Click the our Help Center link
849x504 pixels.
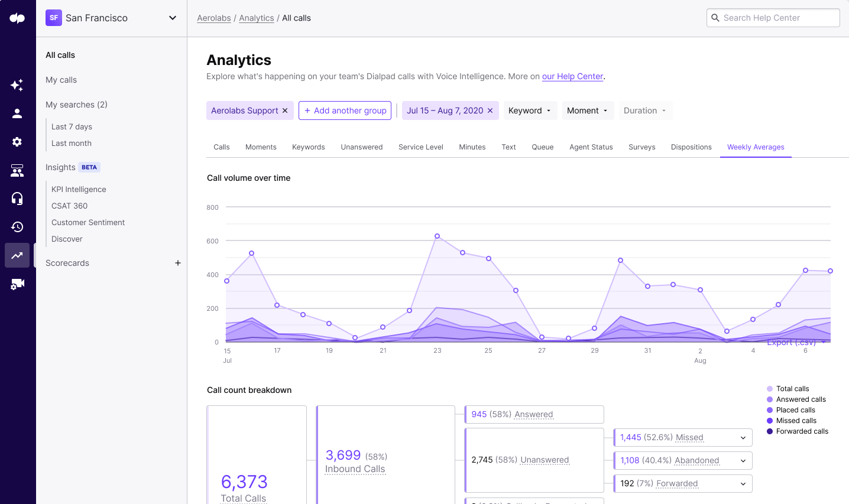point(572,76)
